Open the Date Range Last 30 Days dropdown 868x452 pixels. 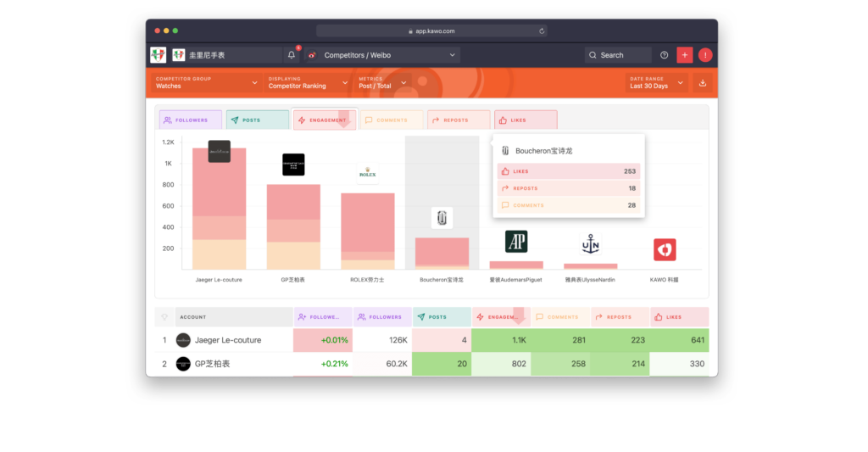click(657, 82)
